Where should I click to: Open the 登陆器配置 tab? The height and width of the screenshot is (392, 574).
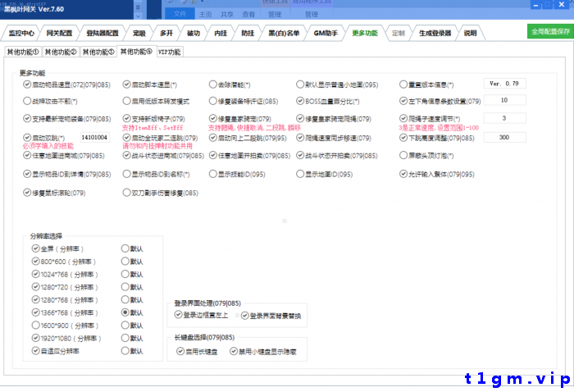pos(102,34)
